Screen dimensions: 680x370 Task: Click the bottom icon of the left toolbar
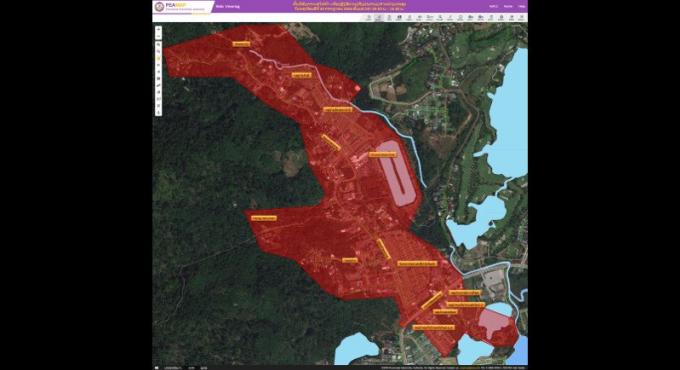158,113
